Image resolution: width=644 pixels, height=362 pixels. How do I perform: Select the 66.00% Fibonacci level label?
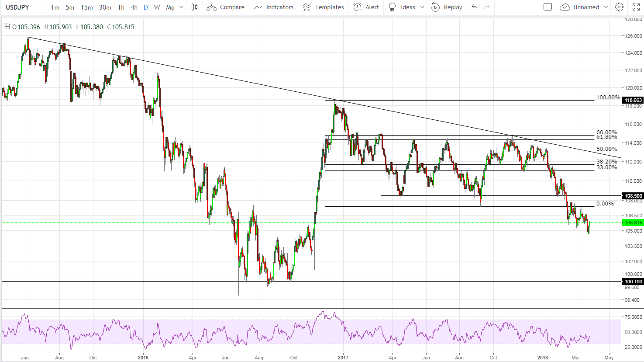[x=607, y=132]
